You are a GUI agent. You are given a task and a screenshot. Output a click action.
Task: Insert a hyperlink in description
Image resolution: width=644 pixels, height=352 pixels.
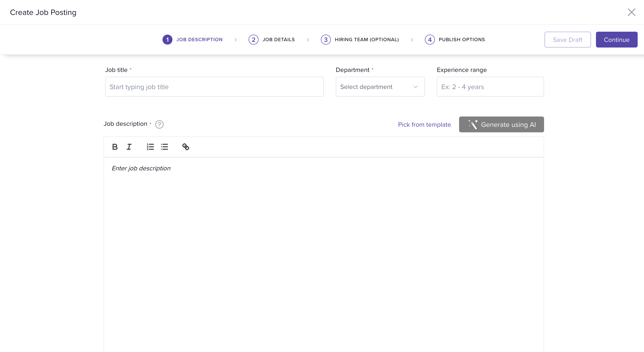pos(186,147)
